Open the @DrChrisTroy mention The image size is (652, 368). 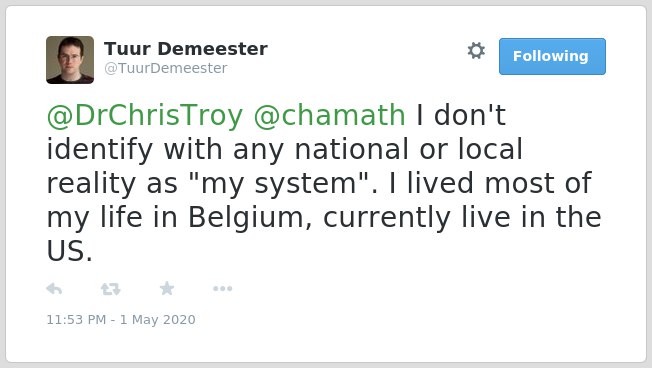click(x=145, y=115)
